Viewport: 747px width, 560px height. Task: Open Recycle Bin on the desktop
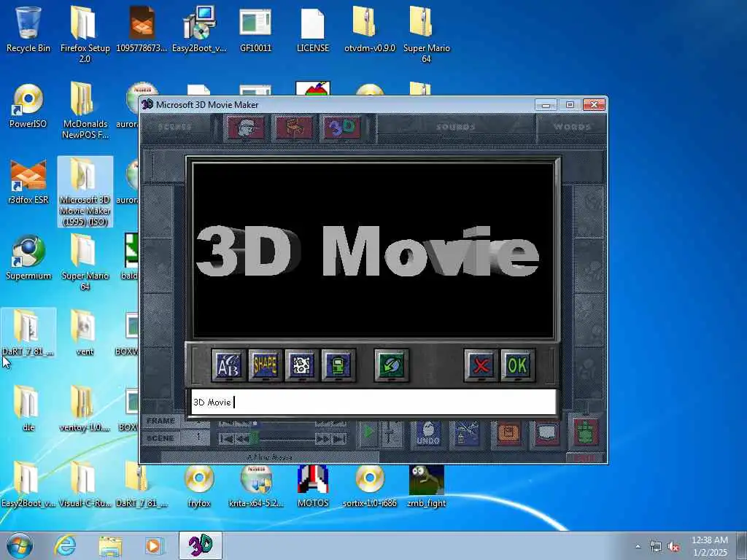pos(28,29)
